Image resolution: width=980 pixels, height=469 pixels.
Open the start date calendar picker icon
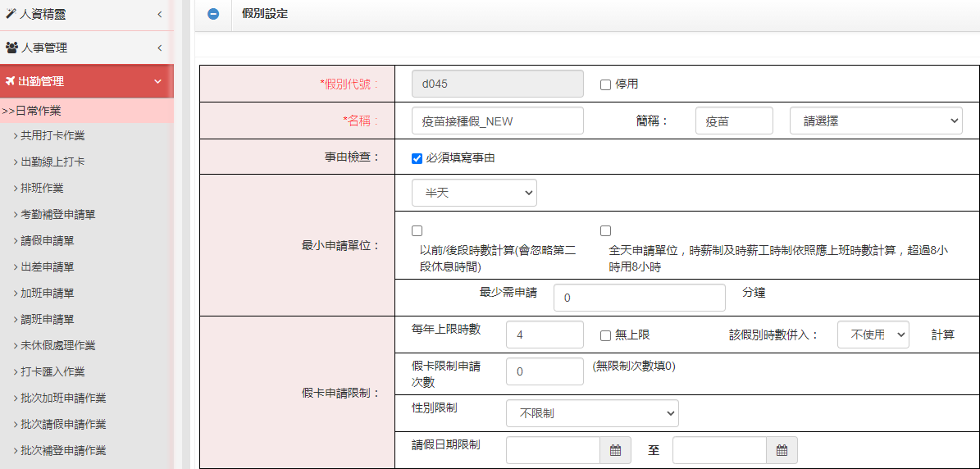615,450
